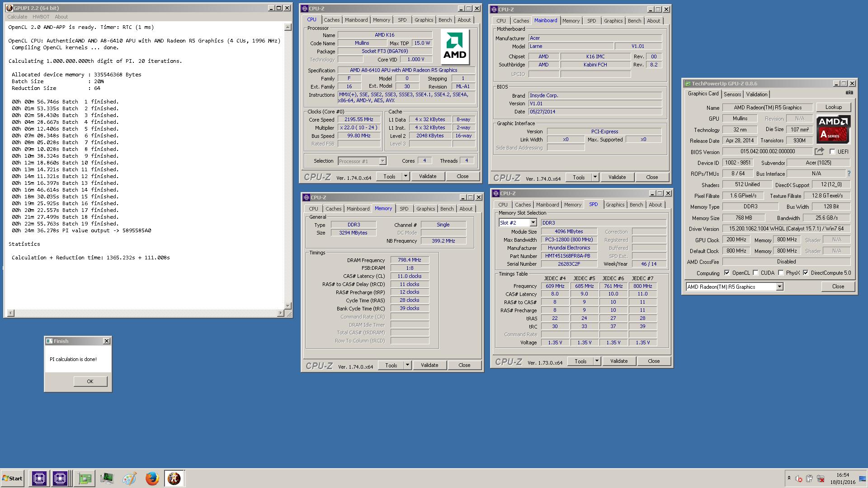Image resolution: width=868 pixels, height=488 pixels.
Task: Expand Tools arrow in CPU-Z CPU window
Action: 406,176
